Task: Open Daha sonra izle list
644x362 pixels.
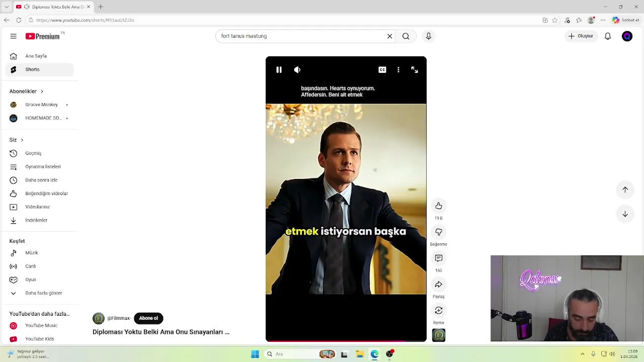Action: 39,180
